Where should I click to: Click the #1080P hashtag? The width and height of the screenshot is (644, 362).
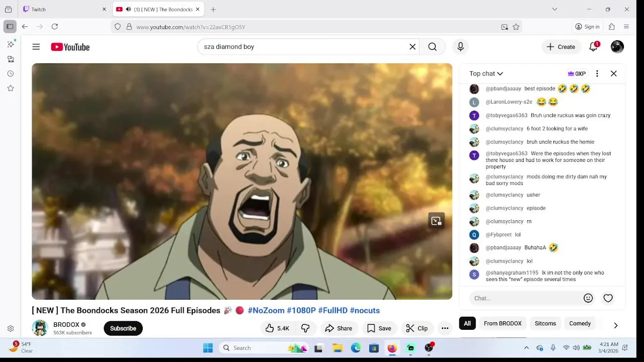(301, 311)
